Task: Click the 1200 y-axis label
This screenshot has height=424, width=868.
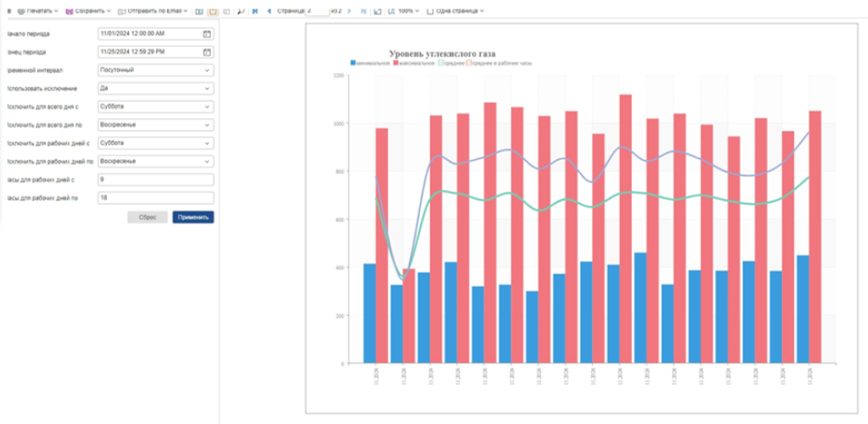Action: (338, 76)
